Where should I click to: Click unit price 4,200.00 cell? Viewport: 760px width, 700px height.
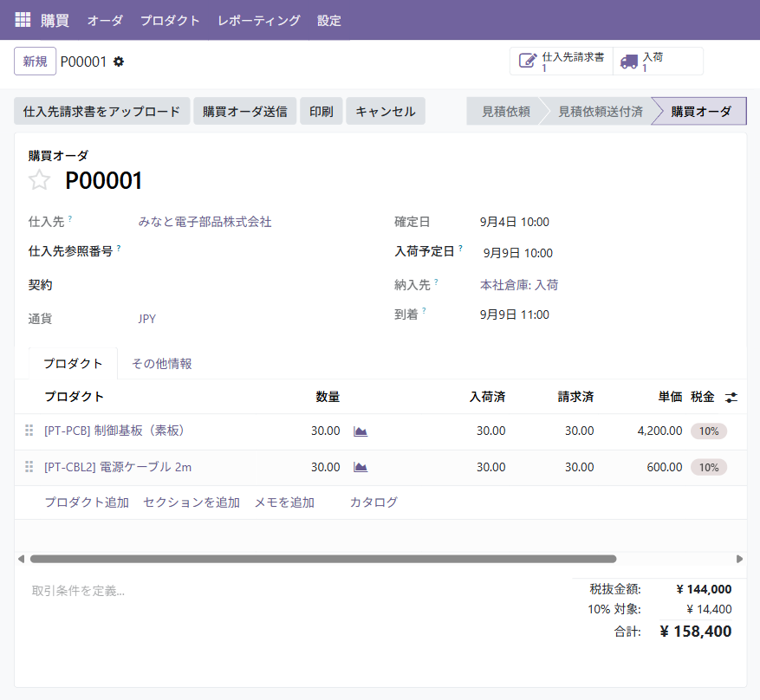[659, 431]
